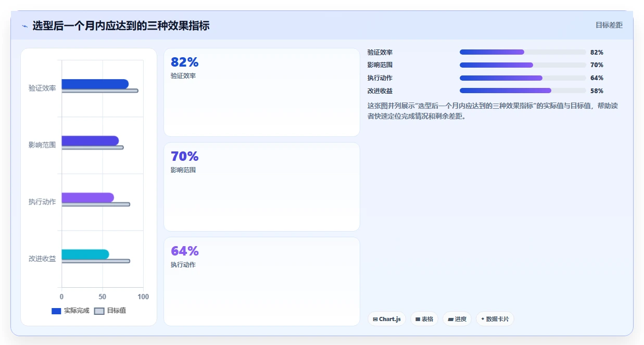The image size is (644, 345).
Task: Toggle the 目标值 legend item
Action: [110, 311]
